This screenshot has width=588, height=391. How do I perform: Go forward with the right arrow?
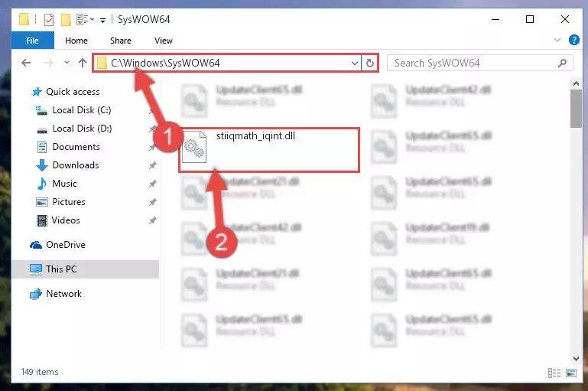click(x=49, y=63)
